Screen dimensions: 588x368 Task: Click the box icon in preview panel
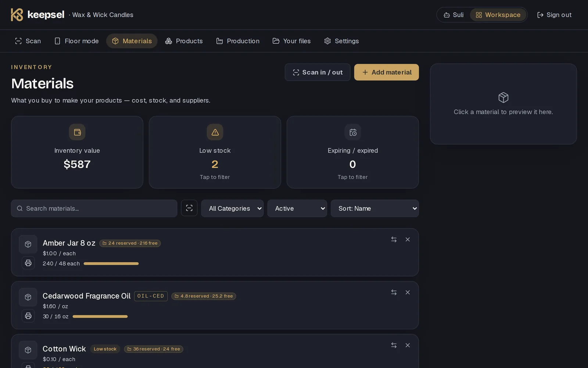click(503, 98)
